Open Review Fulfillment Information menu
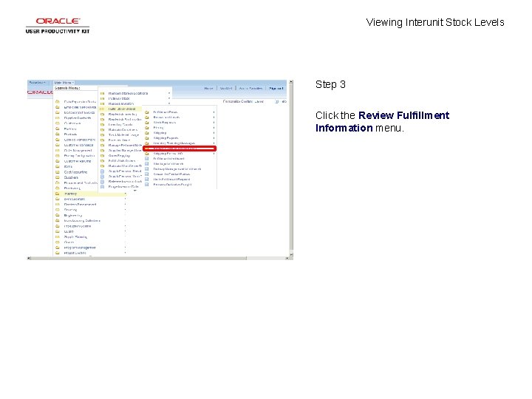The image size is (532, 399). coord(180,149)
